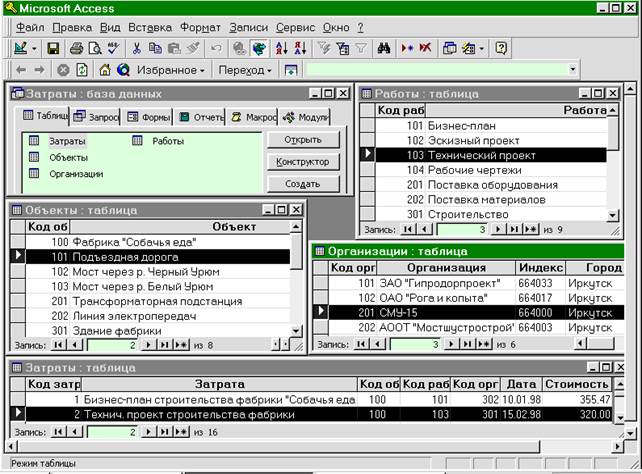The image size is (642, 474).
Task: Switch to the Запросы tab
Action: [x=96, y=117]
